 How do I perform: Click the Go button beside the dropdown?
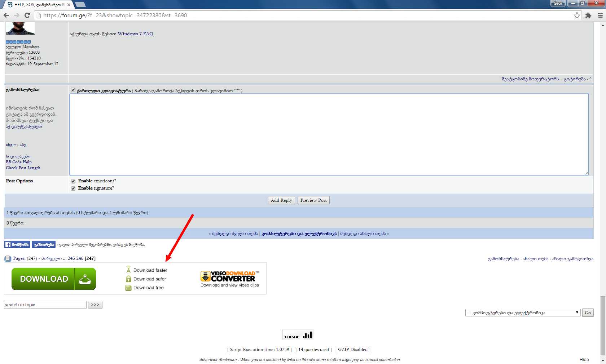[588, 313]
